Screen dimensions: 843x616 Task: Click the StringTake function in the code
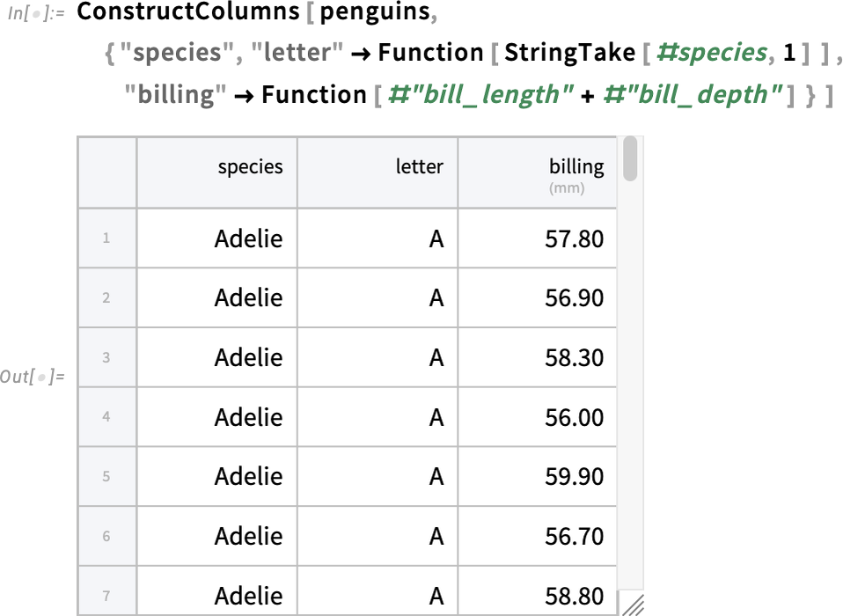pos(570,53)
